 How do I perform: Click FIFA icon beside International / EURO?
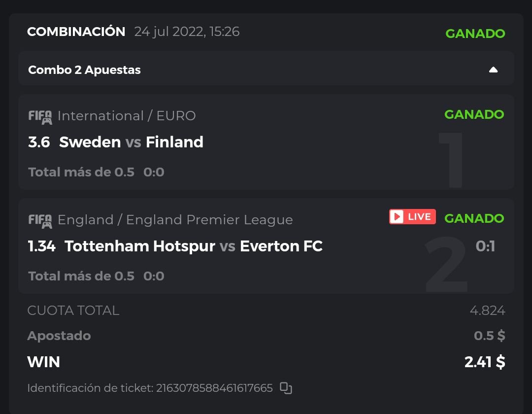point(40,117)
